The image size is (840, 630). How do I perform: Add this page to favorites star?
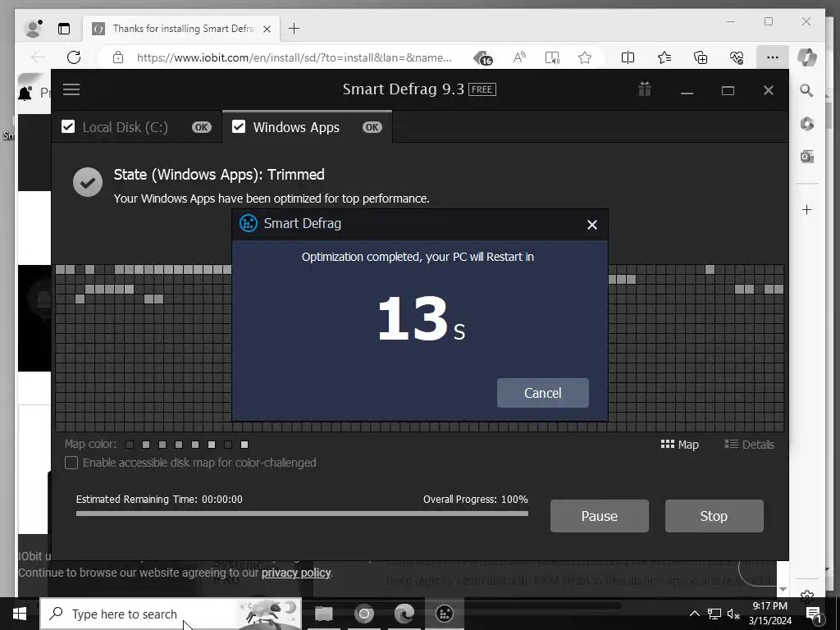point(585,57)
